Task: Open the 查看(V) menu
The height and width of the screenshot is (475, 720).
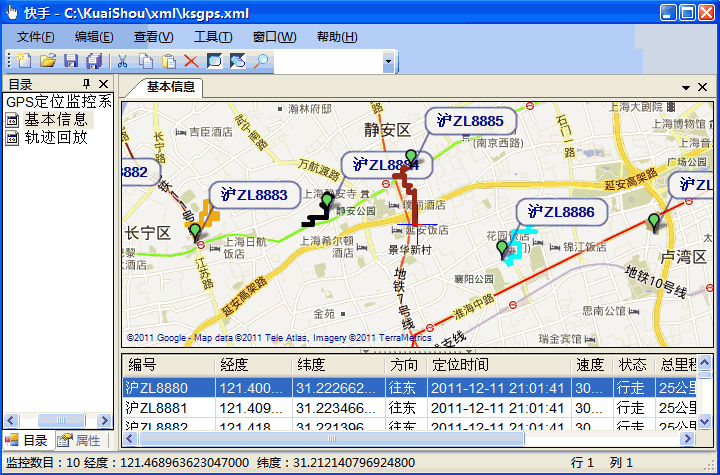Action: click(153, 37)
